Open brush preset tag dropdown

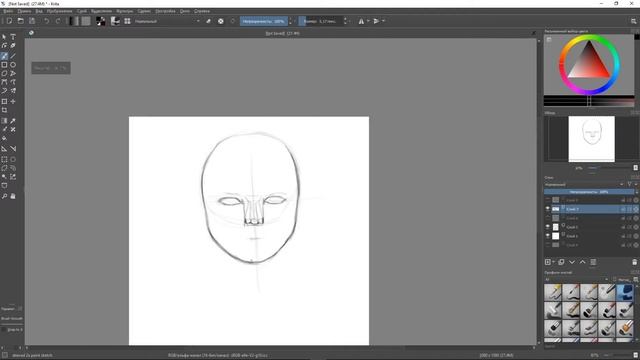pyautogui.click(x=576, y=280)
